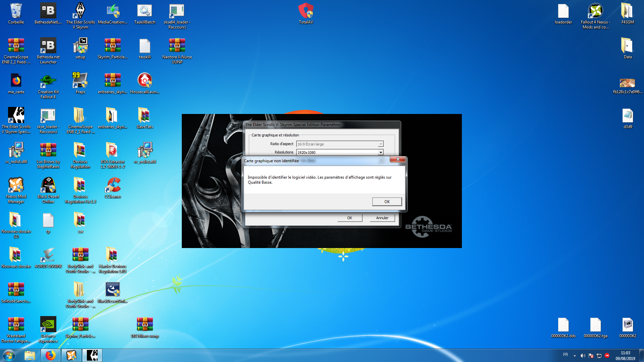Select the vc_redist.x64 installer icon
644x362 pixels.
tap(145, 153)
